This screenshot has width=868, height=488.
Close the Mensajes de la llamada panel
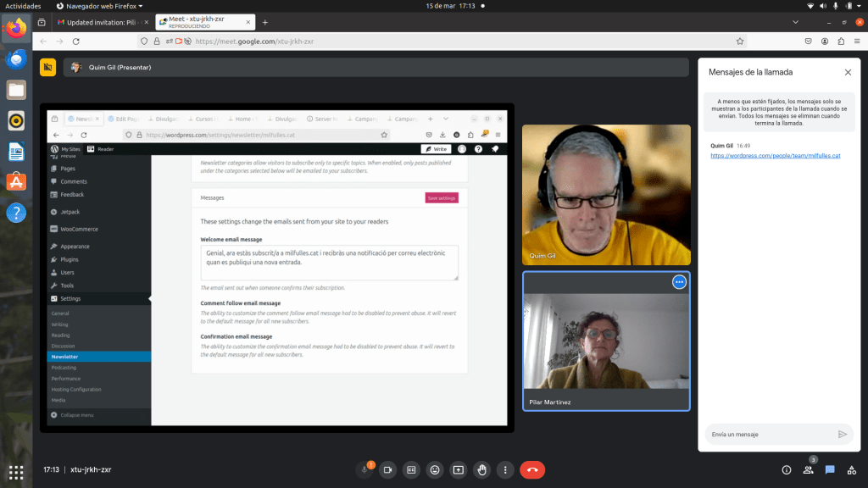click(x=848, y=73)
